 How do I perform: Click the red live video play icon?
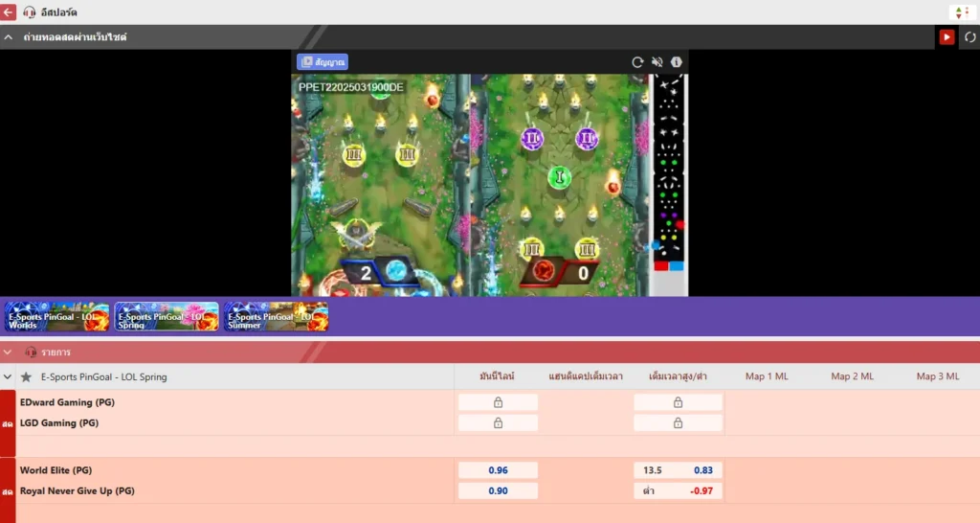point(947,37)
